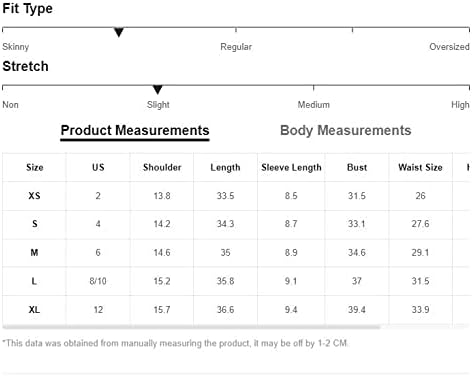Click the Length column header

click(225, 167)
